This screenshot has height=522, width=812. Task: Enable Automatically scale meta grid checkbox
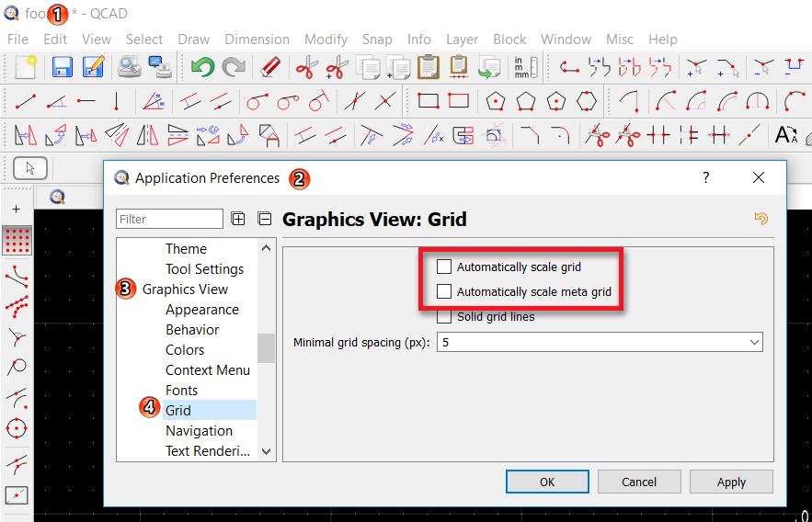(444, 292)
